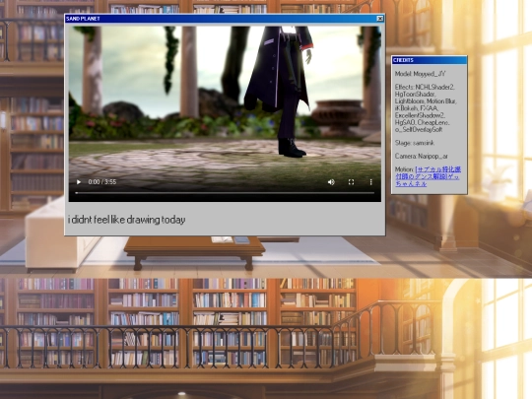The image size is (532, 399).
Task: Click the caption 'i didnt feel like drawing today'
Action: [x=126, y=220]
